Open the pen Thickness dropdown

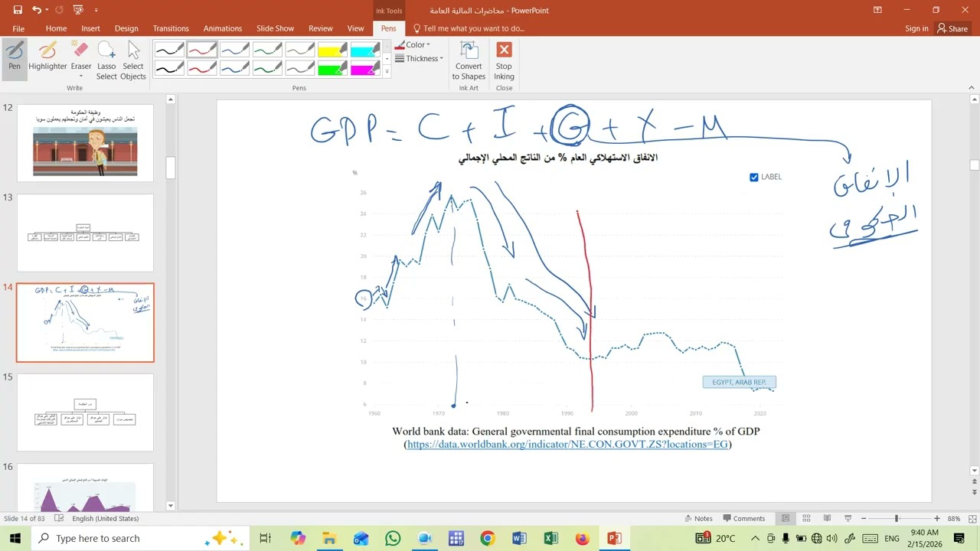point(420,58)
